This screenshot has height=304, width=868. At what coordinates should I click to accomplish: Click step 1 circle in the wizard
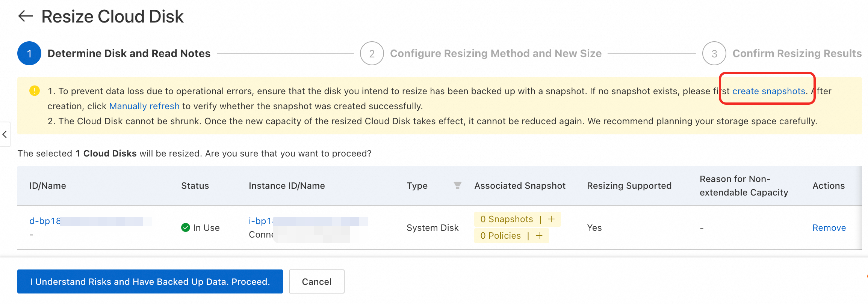29,53
